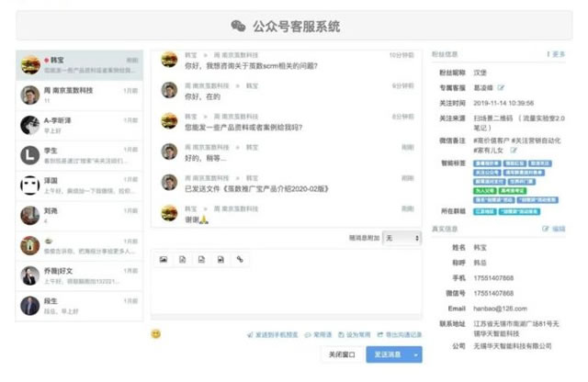The width and height of the screenshot is (588, 382).
Task: Open conversation with 泽国
Action: pos(79,185)
